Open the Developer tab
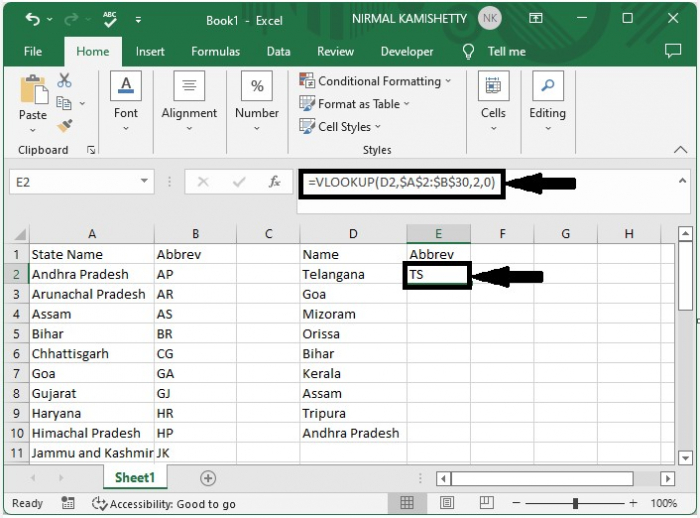700x518 pixels. click(x=407, y=51)
